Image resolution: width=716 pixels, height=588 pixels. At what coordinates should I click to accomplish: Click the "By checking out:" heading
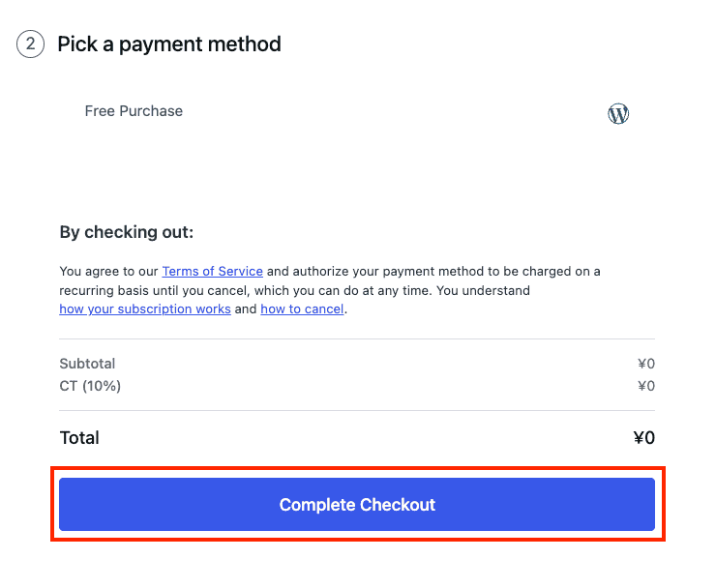(127, 232)
